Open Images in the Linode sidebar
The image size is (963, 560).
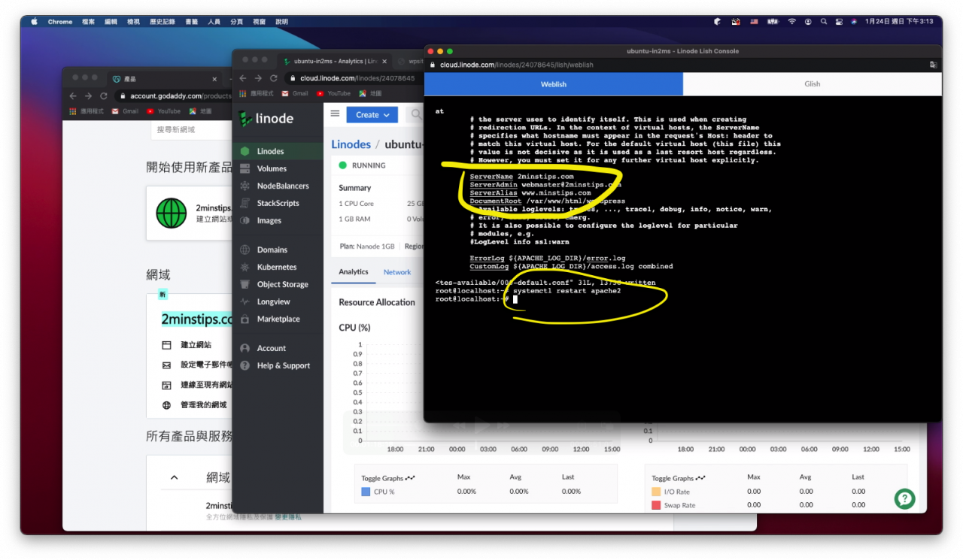[269, 220]
